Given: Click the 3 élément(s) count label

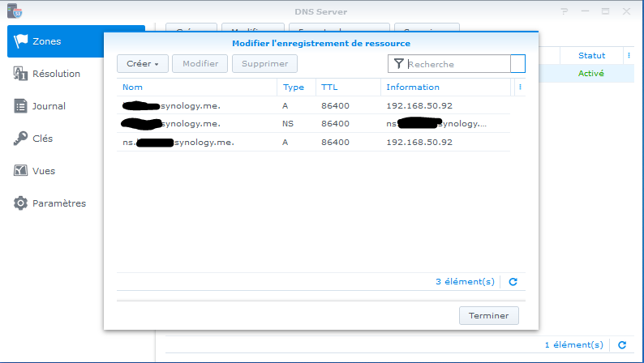Looking at the screenshot, I should click(x=465, y=281).
